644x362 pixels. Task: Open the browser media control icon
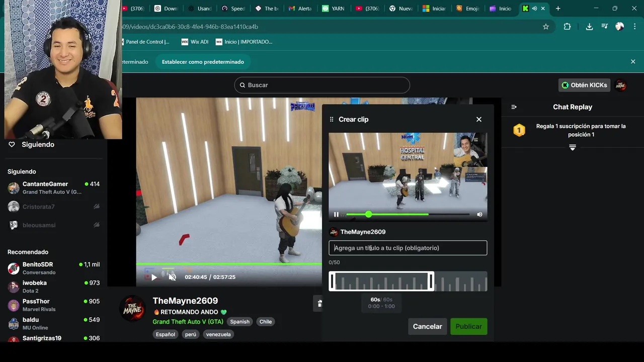[x=604, y=27]
